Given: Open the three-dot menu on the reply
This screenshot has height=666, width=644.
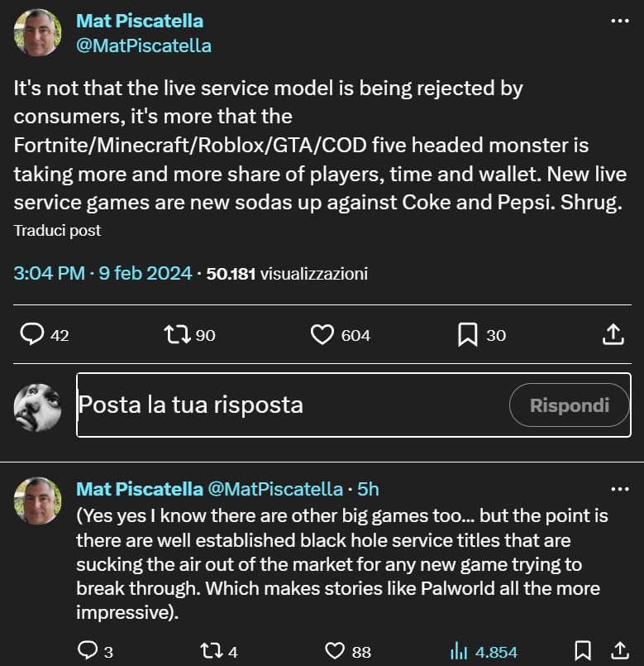Looking at the screenshot, I should (619, 488).
